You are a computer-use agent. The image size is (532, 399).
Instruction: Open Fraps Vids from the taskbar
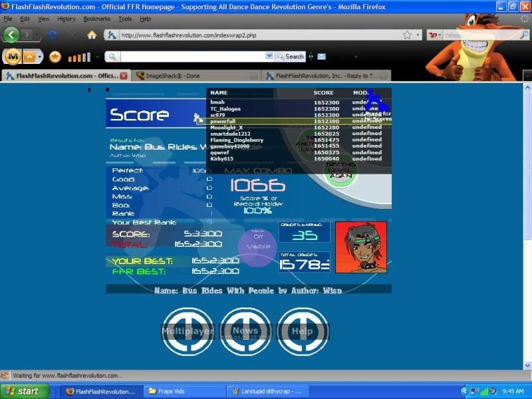click(x=181, y=391)
